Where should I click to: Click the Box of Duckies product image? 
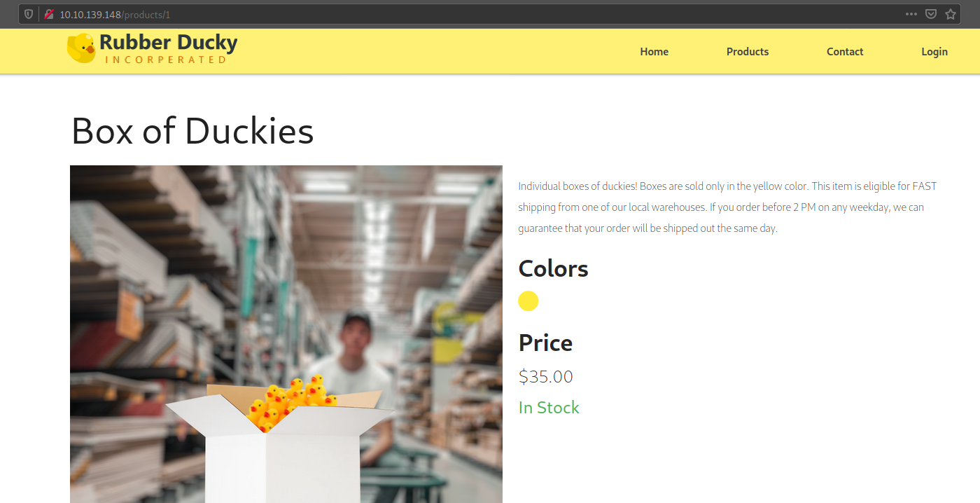click(x=286, y=334)
